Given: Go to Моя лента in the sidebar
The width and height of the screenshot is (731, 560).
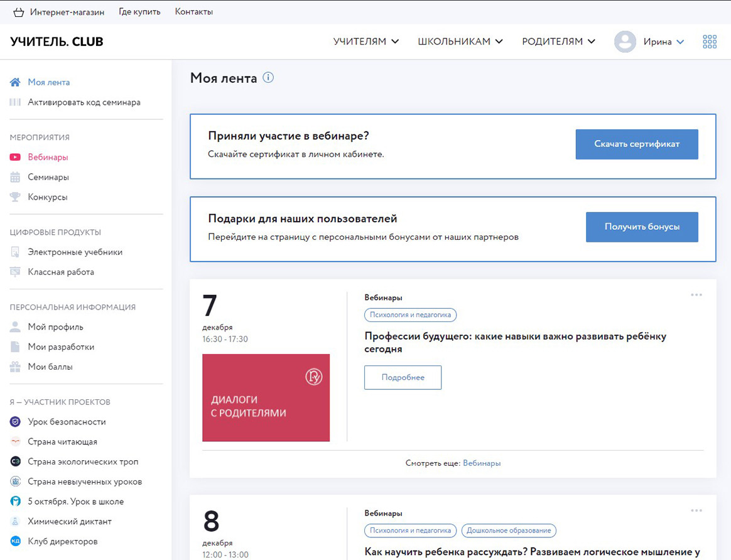Looking at the screenshot, I should 48,82.
